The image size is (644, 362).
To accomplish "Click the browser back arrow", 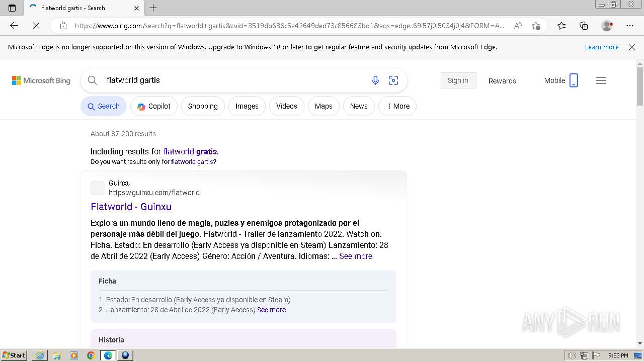I will (x=14, y=26).
